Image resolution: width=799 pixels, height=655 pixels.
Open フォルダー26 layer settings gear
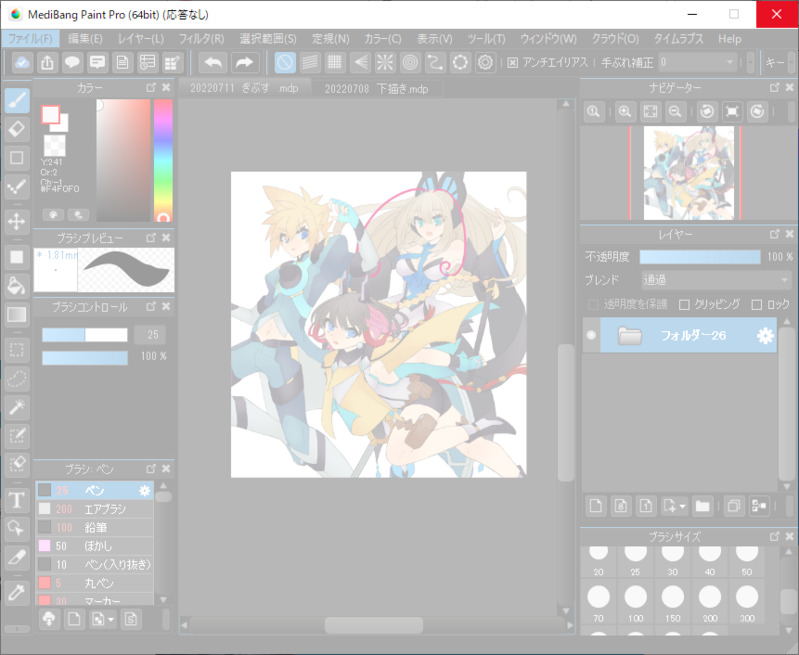[765, 335]
